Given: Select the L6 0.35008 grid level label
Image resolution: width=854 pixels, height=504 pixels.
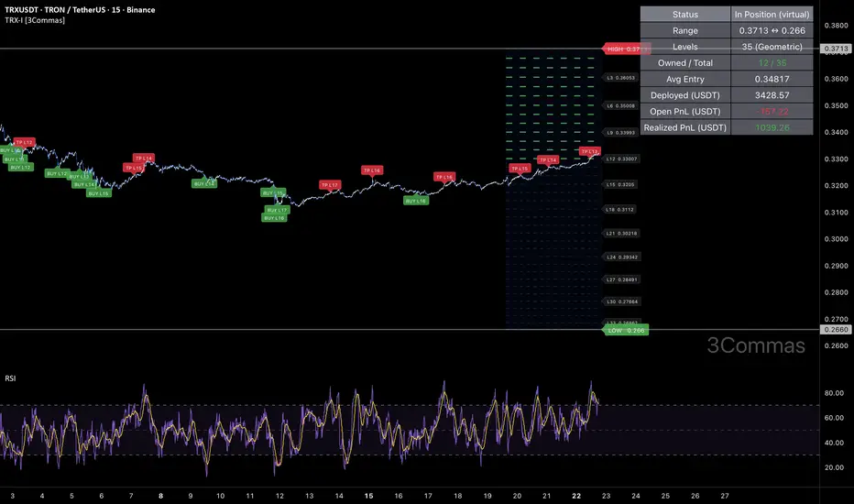Looking at the screenshot, I should tap(621, 105).
